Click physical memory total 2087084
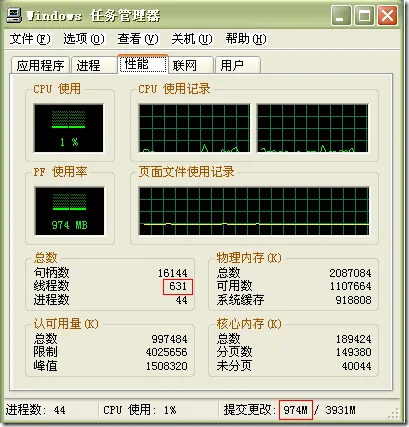Screen dimensions: 409x427 [x=350, y=273]
